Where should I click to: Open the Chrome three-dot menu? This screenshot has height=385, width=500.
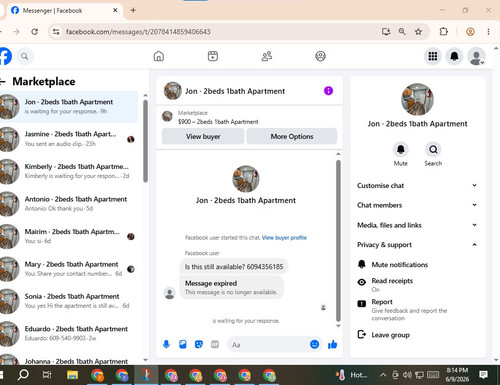(488, 32)
